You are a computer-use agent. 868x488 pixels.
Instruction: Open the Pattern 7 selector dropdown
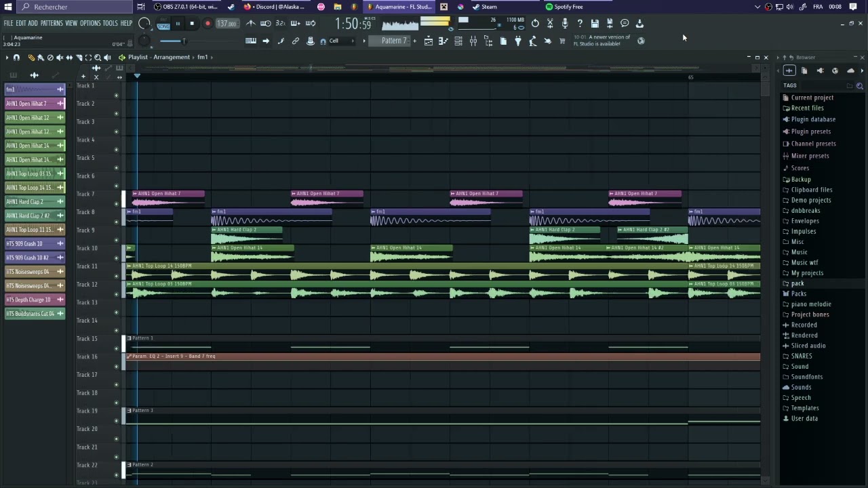pos(393,41)
